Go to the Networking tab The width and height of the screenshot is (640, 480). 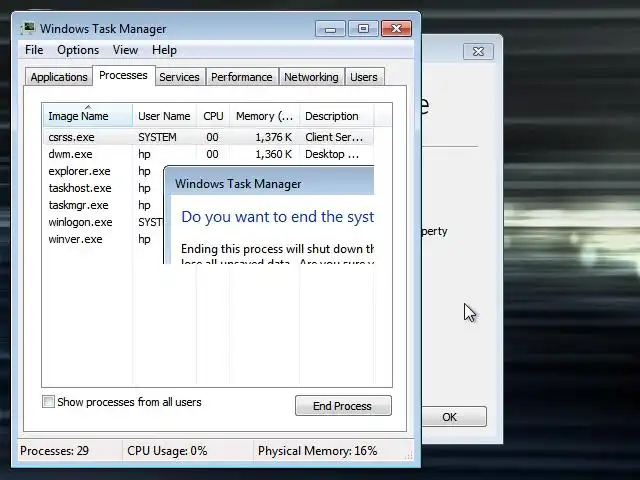pyautogui.click(x=311, y=77)
